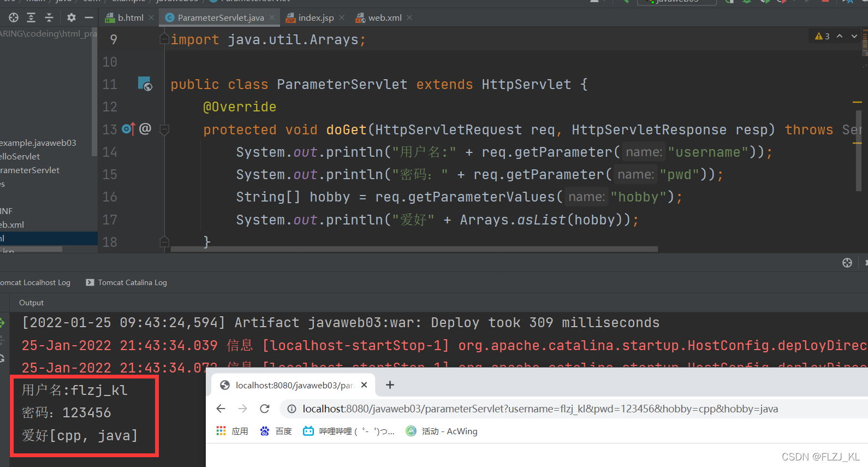Click the editor vertical scrollbar thumb
868x467 pixels.
(x=859, y=151)
